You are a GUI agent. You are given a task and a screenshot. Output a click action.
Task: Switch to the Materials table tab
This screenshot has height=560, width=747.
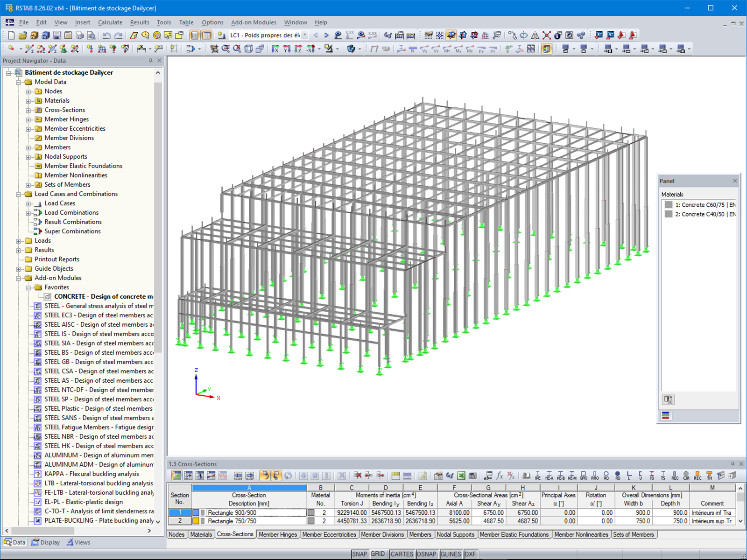[x=201, y=534]
